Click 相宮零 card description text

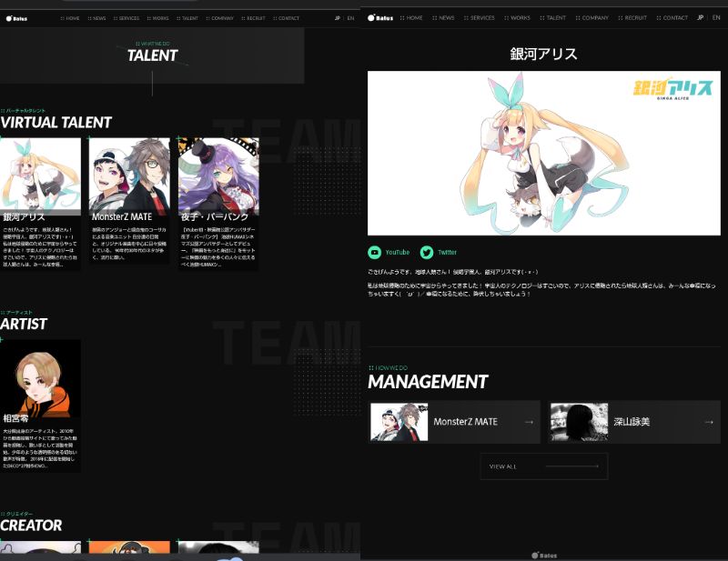(40, 448)
